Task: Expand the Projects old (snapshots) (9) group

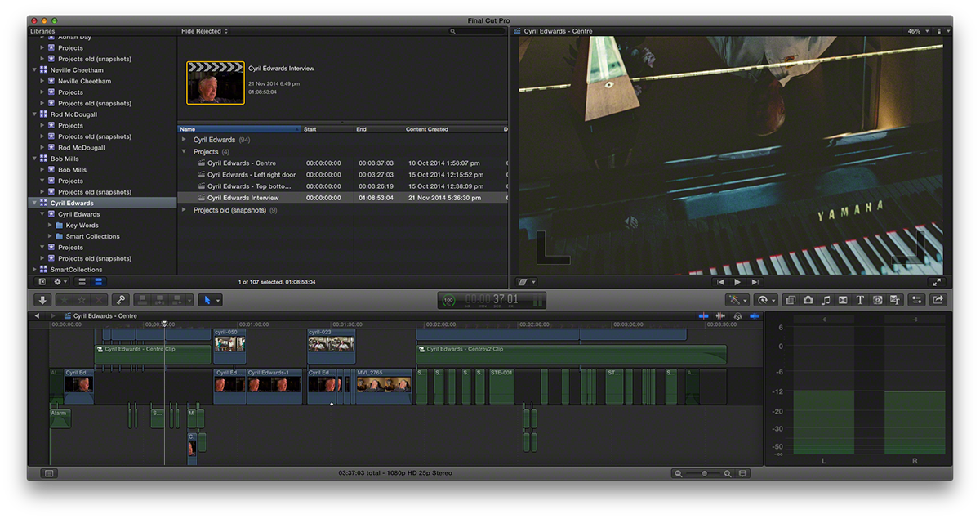Action: click(184, 210)
